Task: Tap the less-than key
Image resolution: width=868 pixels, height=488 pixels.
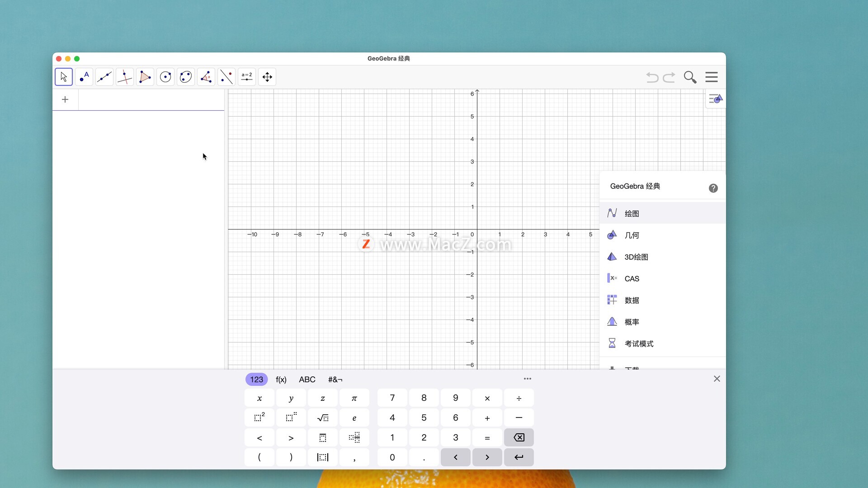Action: pos(259,438)
